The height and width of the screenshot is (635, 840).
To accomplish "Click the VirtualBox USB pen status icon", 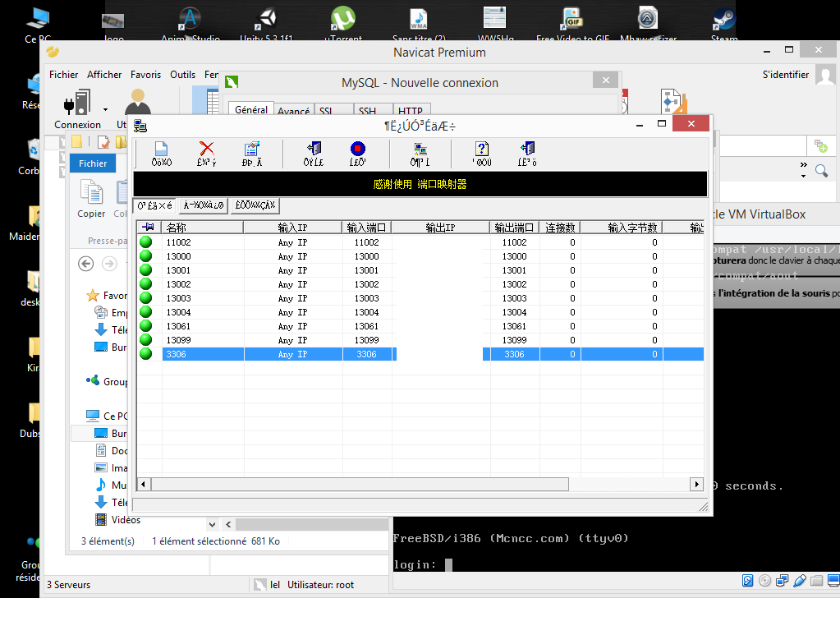I will (x=799, y=580).
